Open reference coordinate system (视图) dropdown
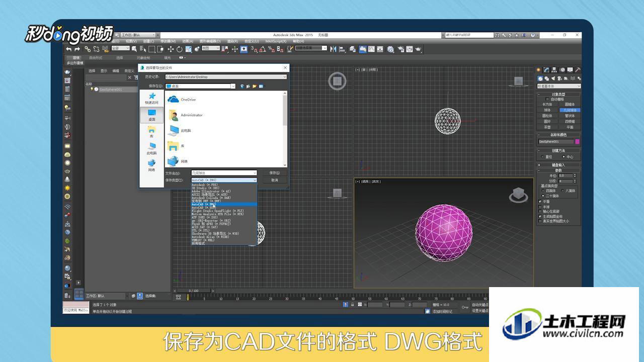 (x=210, y=48)
